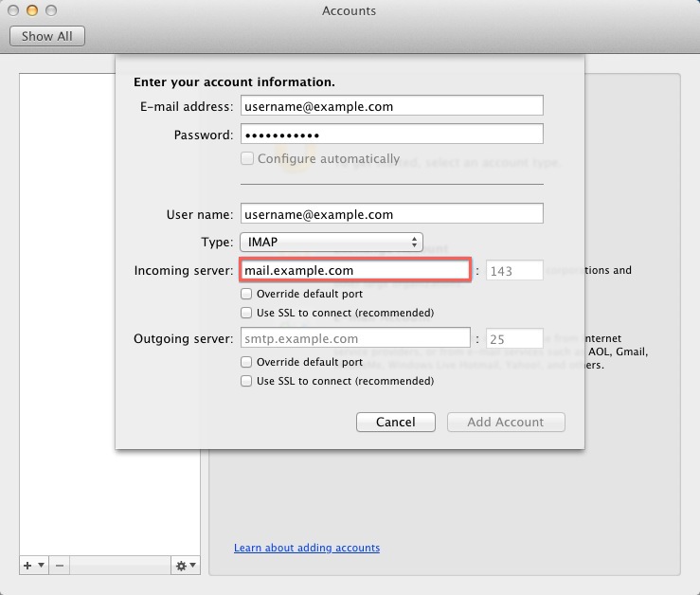This screenshot has height=595, width=700.
Task: Enable Use SSL to connect for outgoing server
Action: point(246,381)
